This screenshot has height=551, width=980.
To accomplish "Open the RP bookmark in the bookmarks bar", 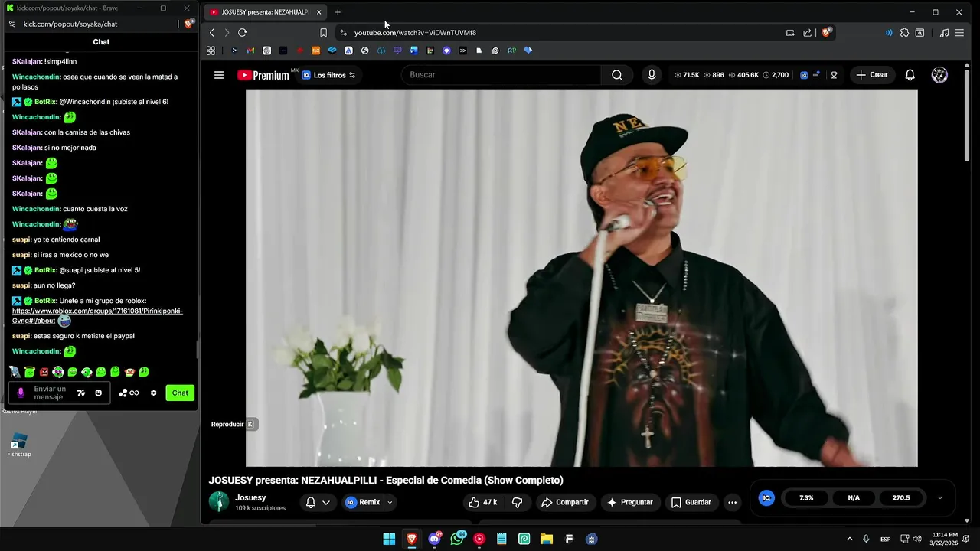I will point(511,51).
